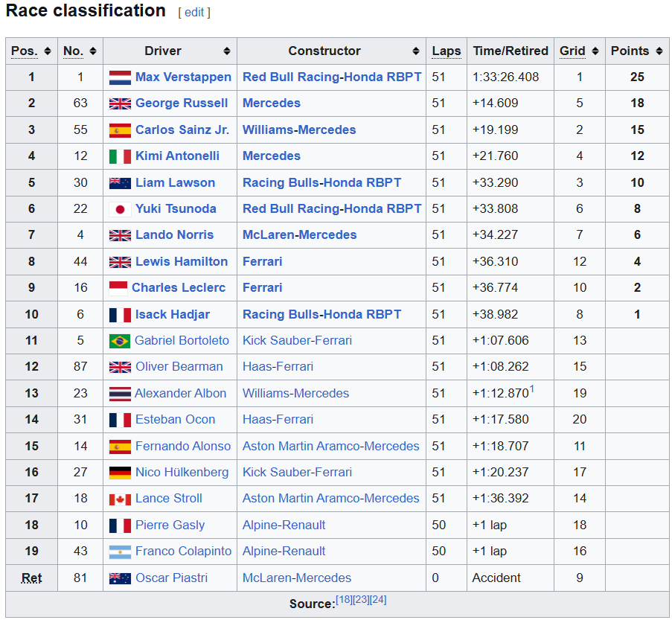Sort table by Grid column arrows

pos(595,51)
